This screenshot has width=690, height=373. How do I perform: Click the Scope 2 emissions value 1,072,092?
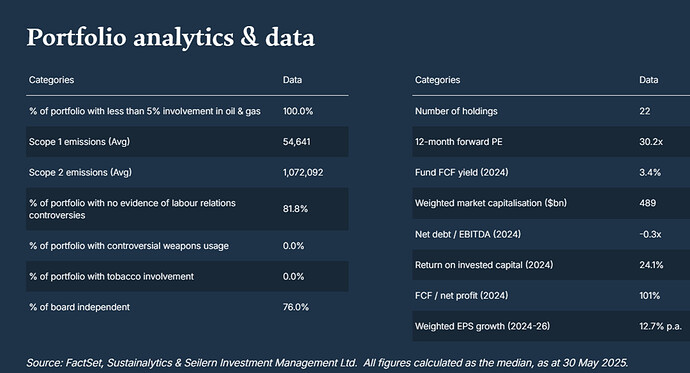coord(303,172)
